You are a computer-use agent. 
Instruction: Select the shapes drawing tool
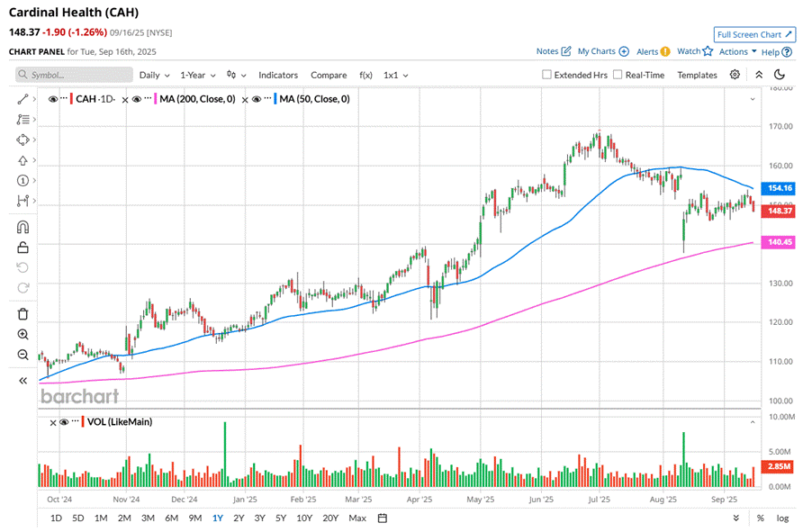(x=23, y=140)
